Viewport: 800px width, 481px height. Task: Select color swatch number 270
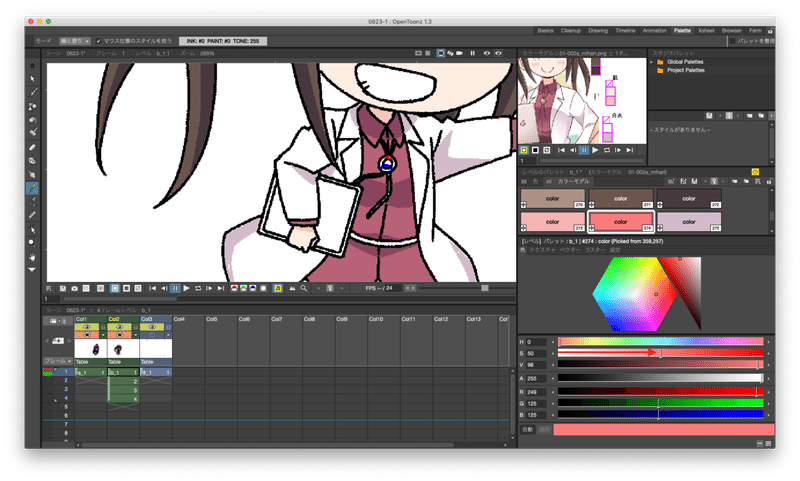click(x=553, y=198)
